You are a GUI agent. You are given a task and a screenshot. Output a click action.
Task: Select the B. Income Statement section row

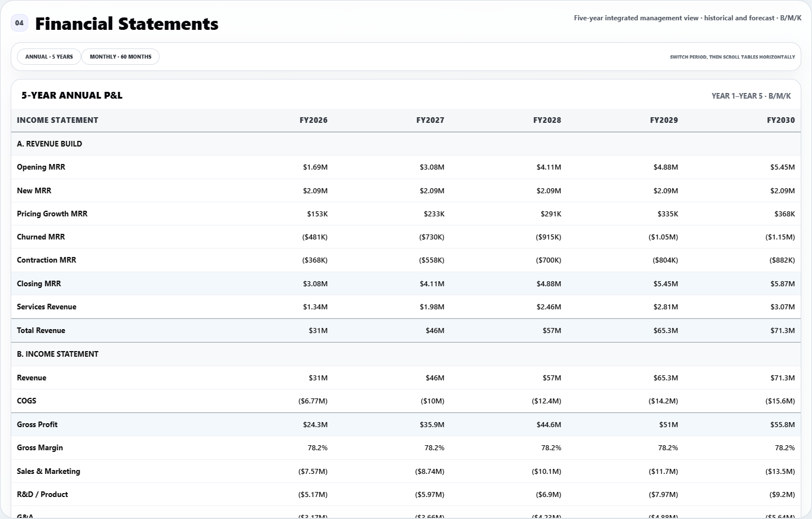tap(406, 354)
